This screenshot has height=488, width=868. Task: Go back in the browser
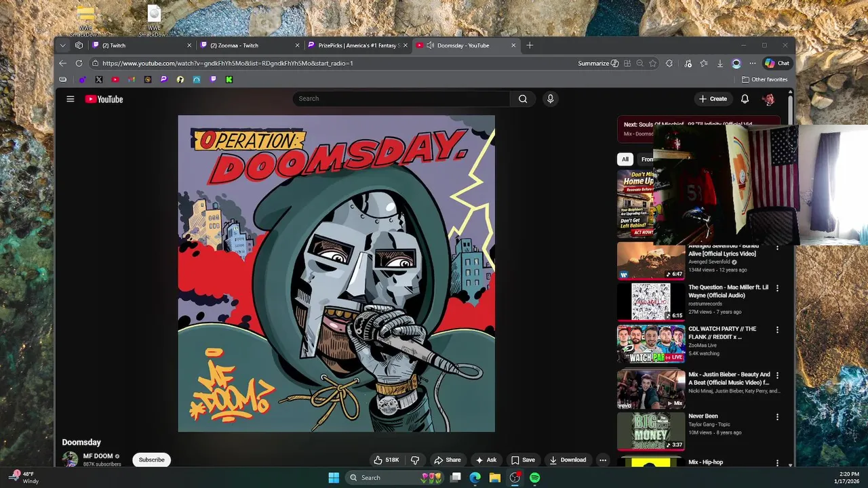point(62,63)
